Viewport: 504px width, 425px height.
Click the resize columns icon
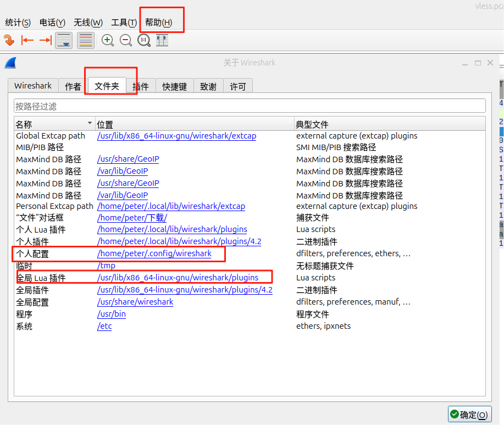point(162,40)
